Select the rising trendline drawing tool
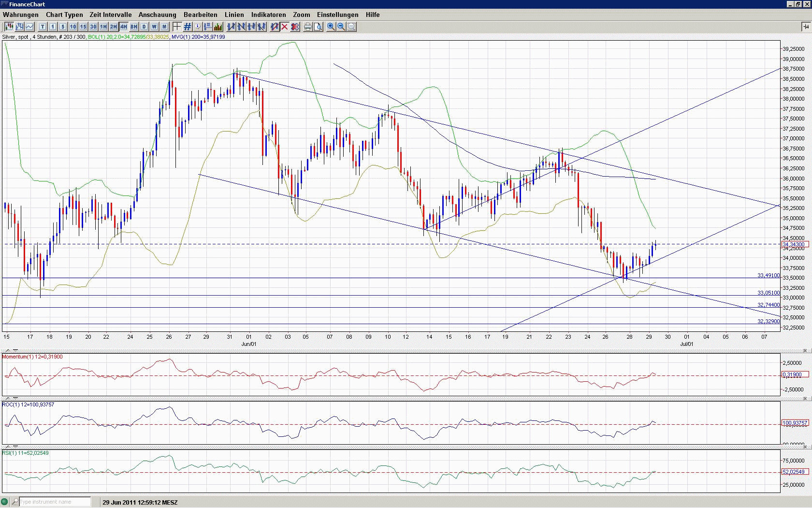This screenshot has width=812, height=508. [231, 27]
